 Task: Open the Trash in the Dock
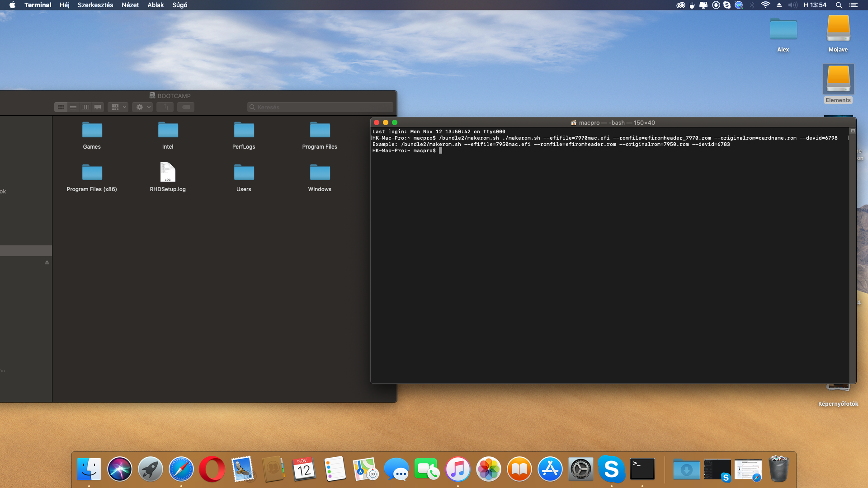(x=779, y=469)
